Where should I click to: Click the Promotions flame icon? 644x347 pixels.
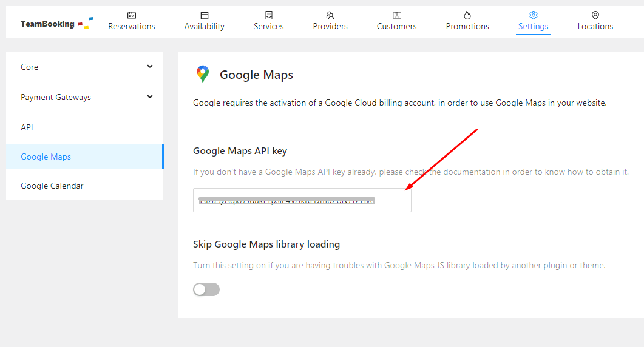[x=467, y=15]
